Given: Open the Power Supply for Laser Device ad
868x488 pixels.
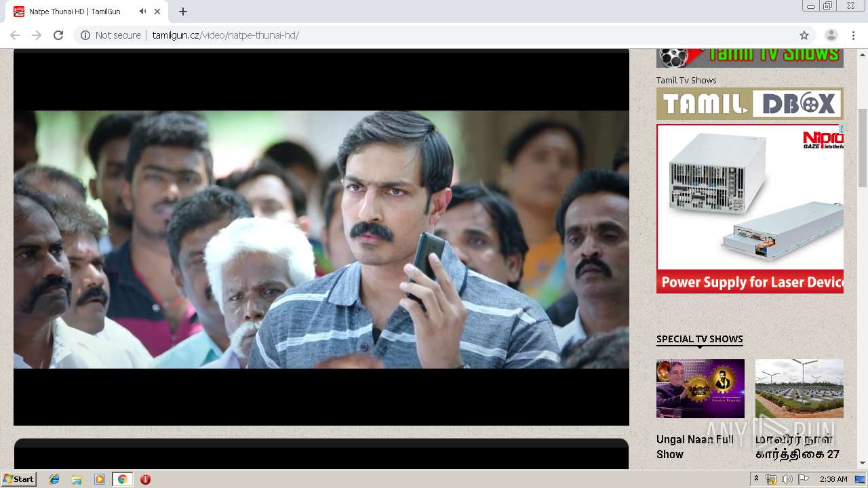Looking at the screenshot, I should (750, 209).
